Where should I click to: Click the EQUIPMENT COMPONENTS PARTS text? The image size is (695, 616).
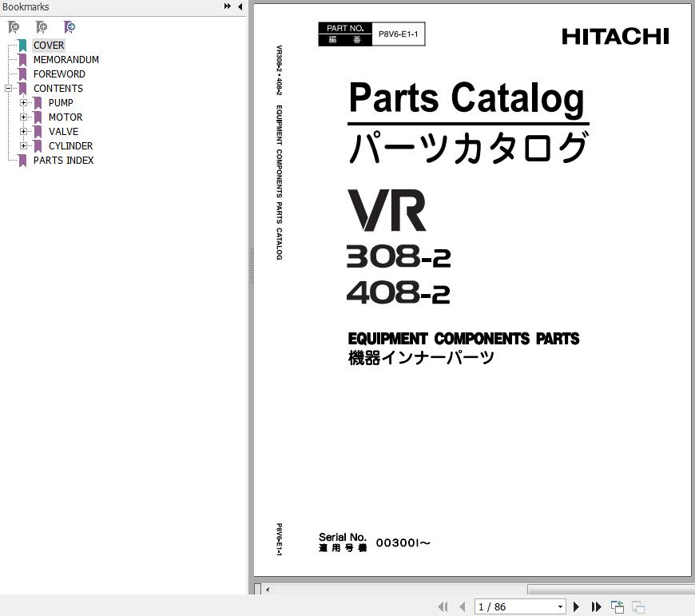click(463, 339)
